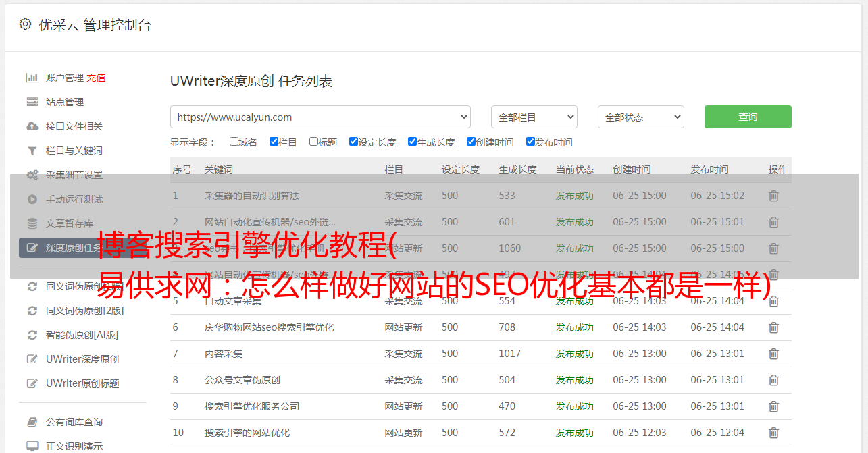Click the red 充值 link
The image size is (868, 453).
pos(96,78)
